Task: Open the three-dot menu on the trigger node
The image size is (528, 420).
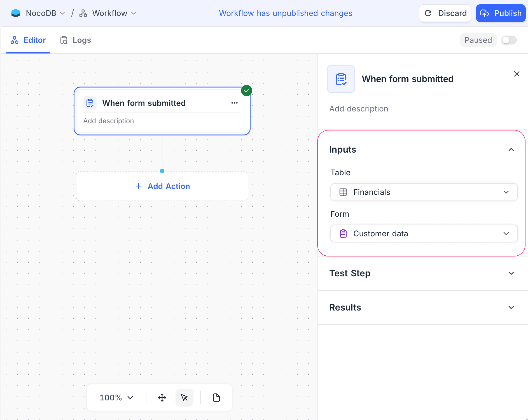Action: pos(235,103)
